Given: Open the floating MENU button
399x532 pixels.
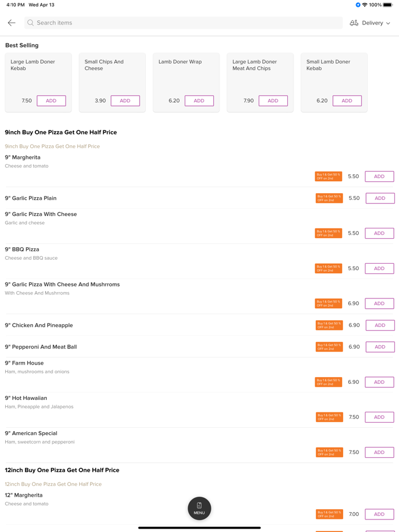Looking at the screenshot, I should click(199, 508).
